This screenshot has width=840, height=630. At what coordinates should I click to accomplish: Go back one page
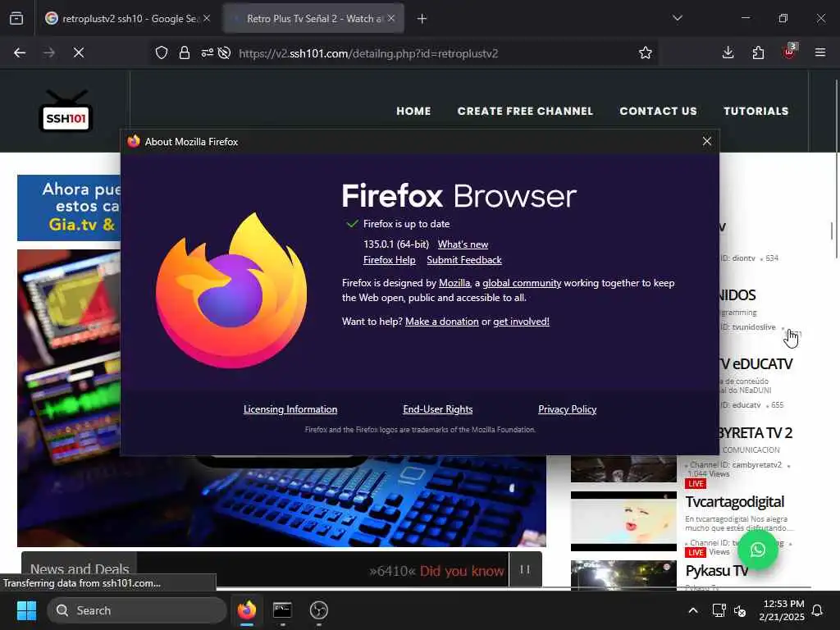pos(20,52)
